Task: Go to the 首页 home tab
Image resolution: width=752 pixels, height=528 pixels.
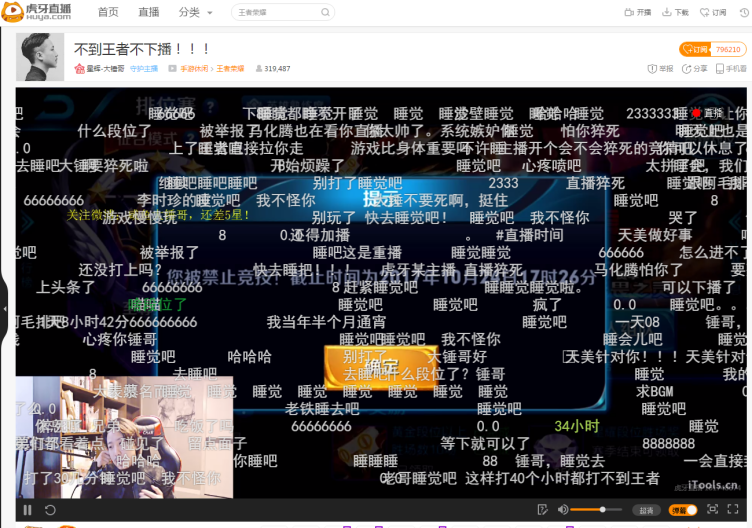Action: [108, 12]
